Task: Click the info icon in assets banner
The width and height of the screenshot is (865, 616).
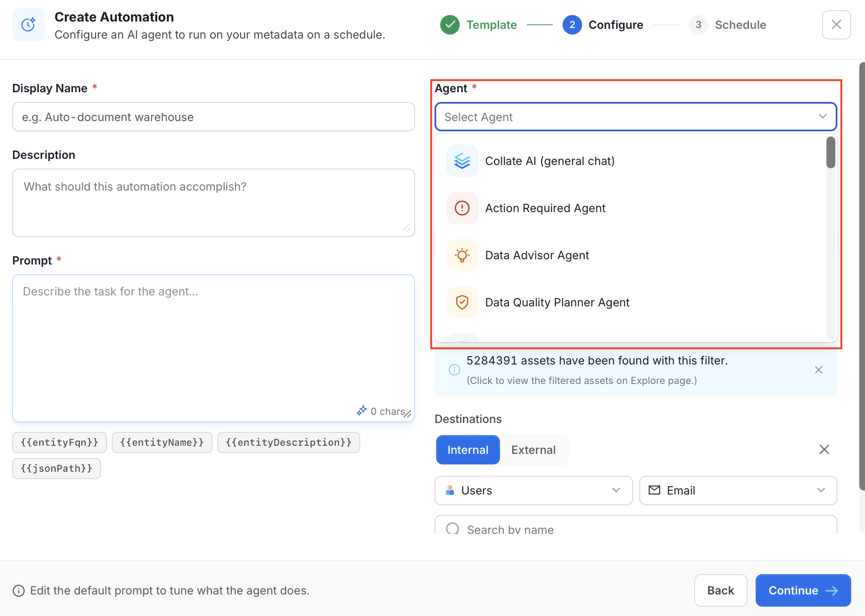Action: (454, 370)
